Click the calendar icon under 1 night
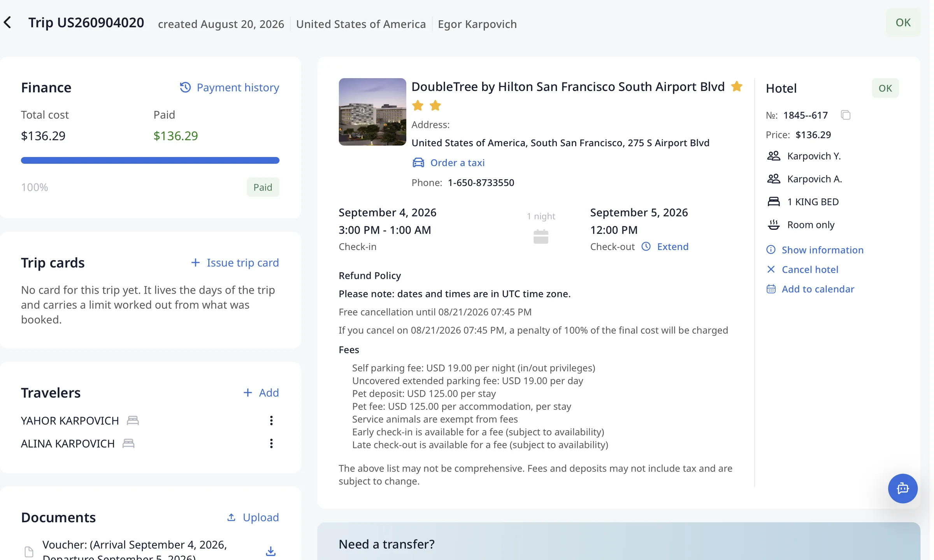Viewport: 934px width, 560px height. tap(541, 236)
